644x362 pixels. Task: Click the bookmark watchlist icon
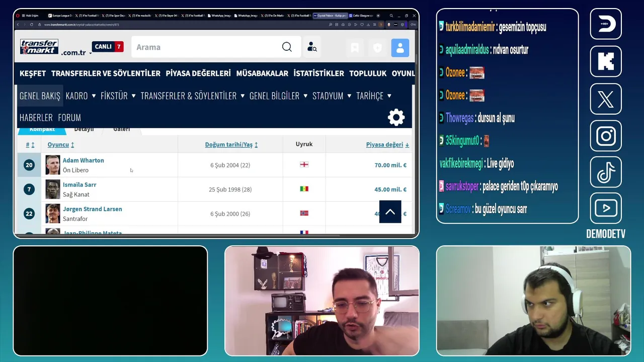coord(355,48)
